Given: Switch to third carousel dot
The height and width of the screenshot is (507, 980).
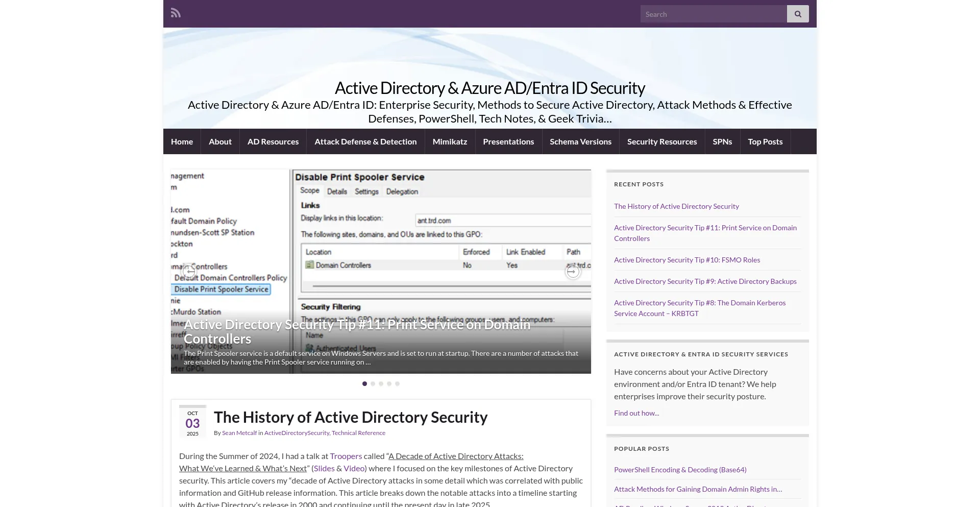Looking at the screenshot, I should 381,383.
